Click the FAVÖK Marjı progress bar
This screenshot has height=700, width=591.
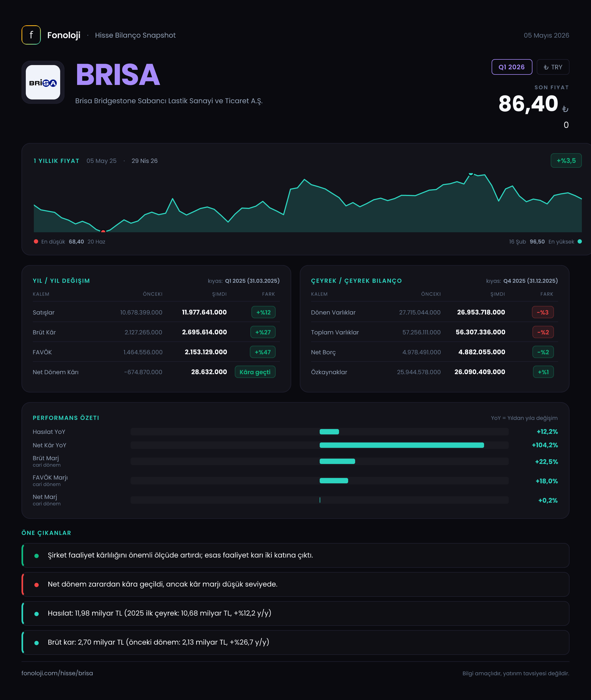coord(320,481)
